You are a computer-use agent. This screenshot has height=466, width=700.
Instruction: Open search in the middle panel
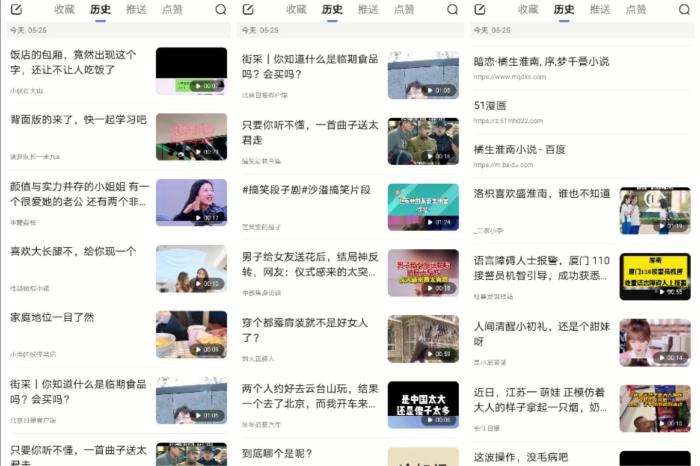[452, 10]
